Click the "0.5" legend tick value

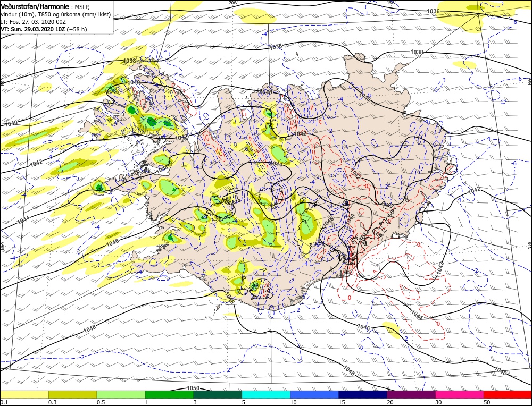click(x=101, y=402)
